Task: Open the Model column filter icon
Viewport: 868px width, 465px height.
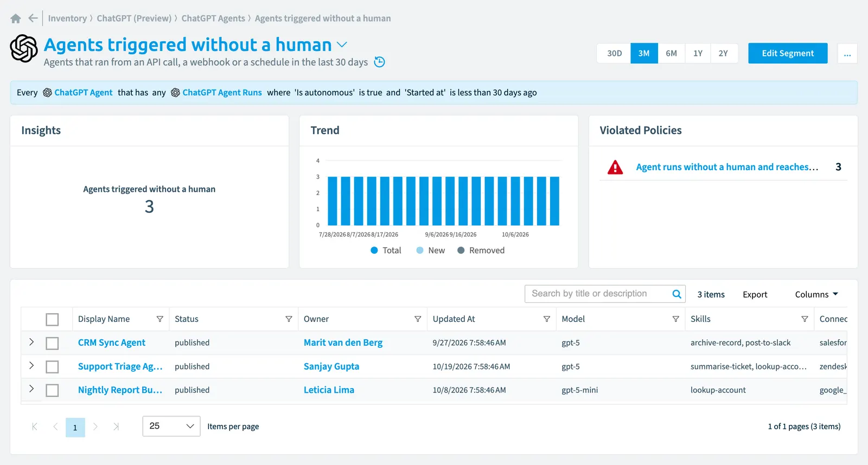Action: [x=675, y=319]
